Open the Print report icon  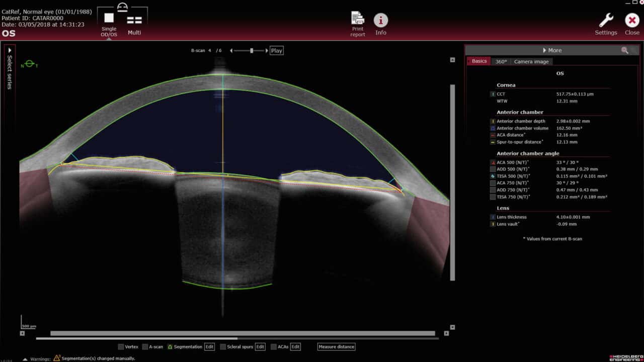(358, 19)
